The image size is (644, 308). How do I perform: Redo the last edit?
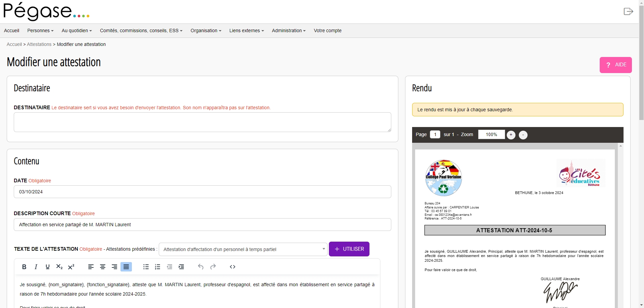click(x=213, y=267)
